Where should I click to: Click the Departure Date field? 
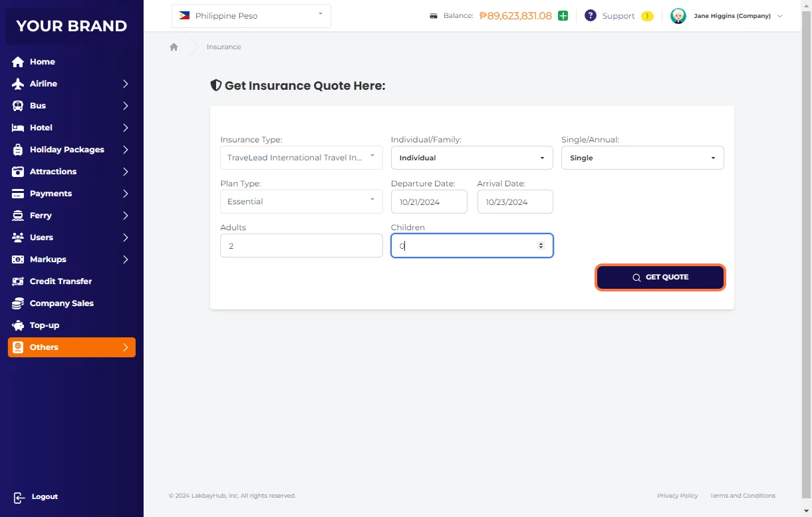click(429, 202)
